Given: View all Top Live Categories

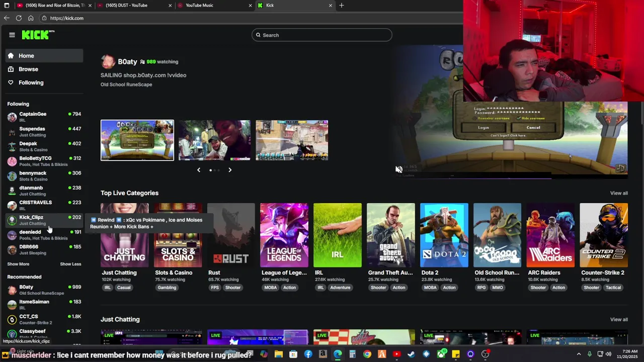Looking at the screenshot, I should (619, 193).
